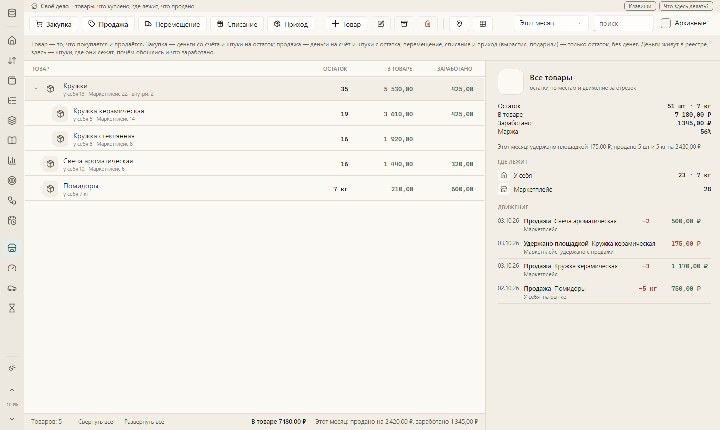Select the highlighted storefront sidebar icon
The width and height of the screenshot is (720, 430).
[12, 248]
